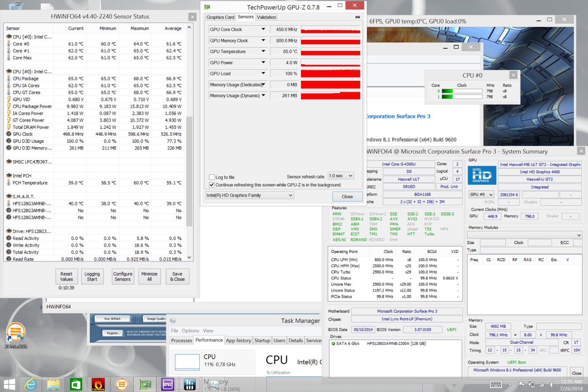Click Intel HD Graphics logo in System Summary
588x392 pixels.
click(x=482, y=175)
